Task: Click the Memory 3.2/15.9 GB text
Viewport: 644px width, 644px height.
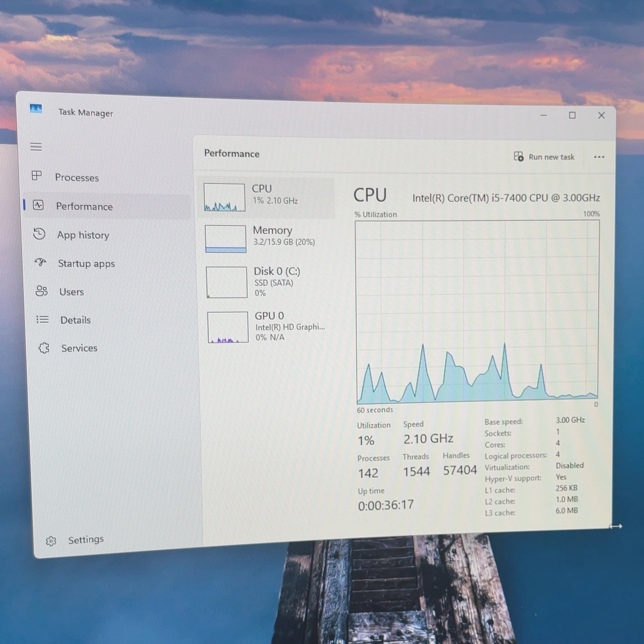Action: [284, 242]
